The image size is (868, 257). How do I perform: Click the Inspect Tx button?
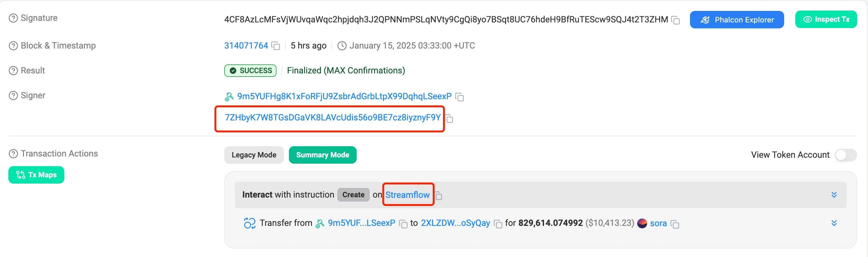tap(826, 20)
